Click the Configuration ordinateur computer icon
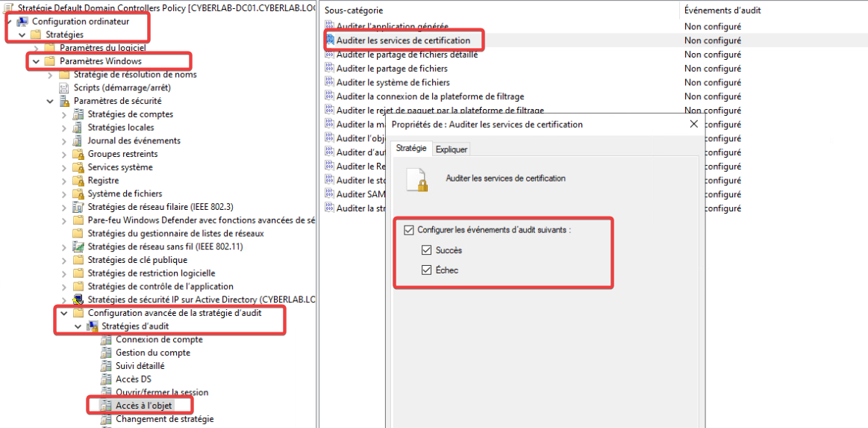 [x=23, y=22]
